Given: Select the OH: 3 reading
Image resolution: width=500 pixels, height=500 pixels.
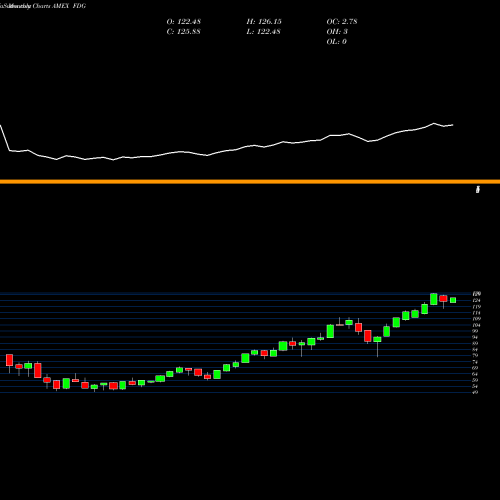Looking at the screenshot, I should click(x=337, y=32).
